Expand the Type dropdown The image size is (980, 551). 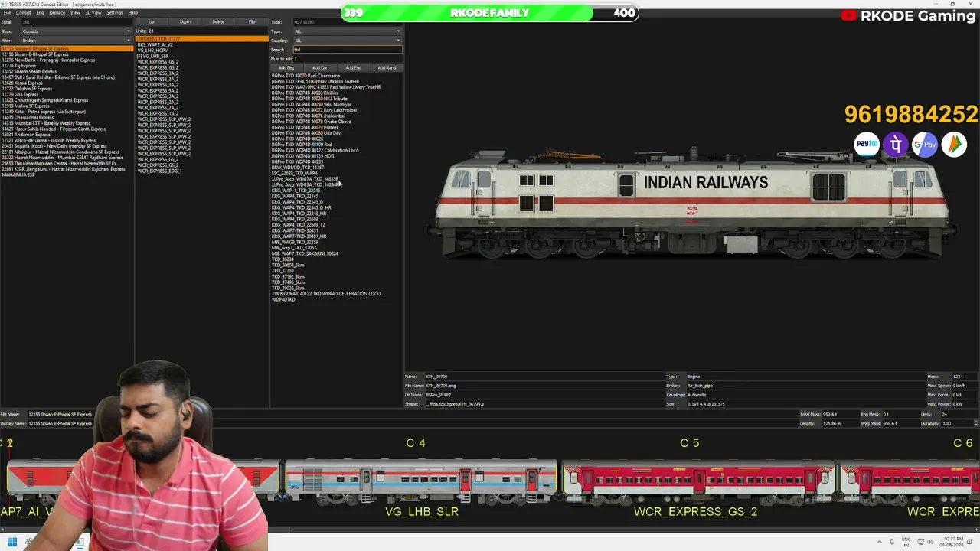(x=347, y=31)
